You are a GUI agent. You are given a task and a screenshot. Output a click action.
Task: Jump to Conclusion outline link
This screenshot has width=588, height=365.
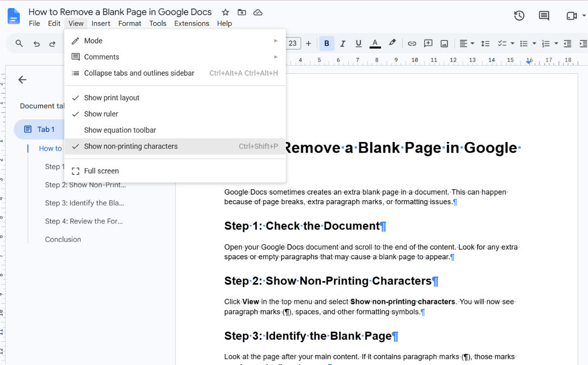click(63, 240)
